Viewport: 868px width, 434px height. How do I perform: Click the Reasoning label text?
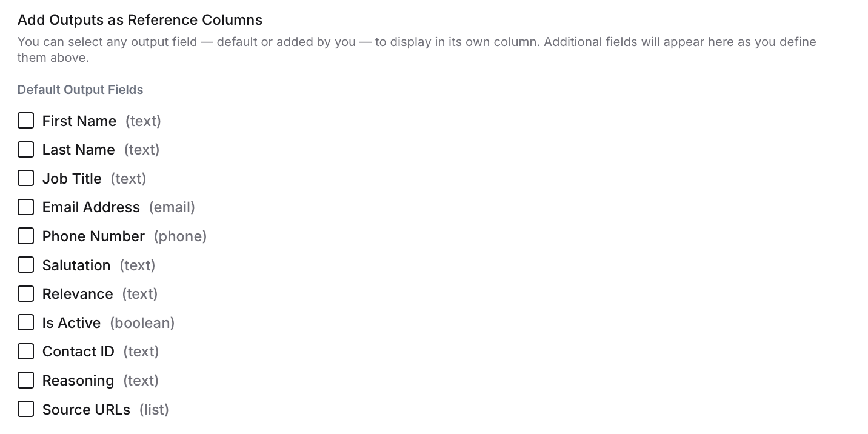click(78, 380)
